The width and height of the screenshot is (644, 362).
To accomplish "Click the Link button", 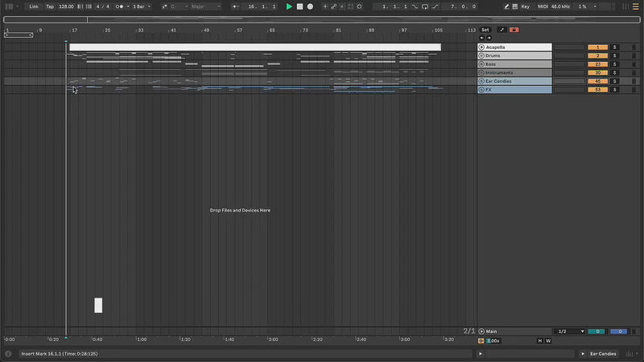I will tap(34, 6).
